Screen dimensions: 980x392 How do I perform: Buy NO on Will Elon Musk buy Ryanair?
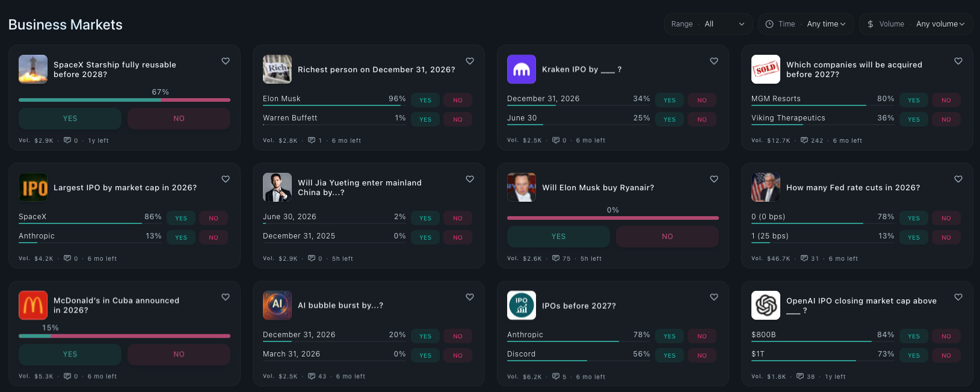[x=667, y=237]
